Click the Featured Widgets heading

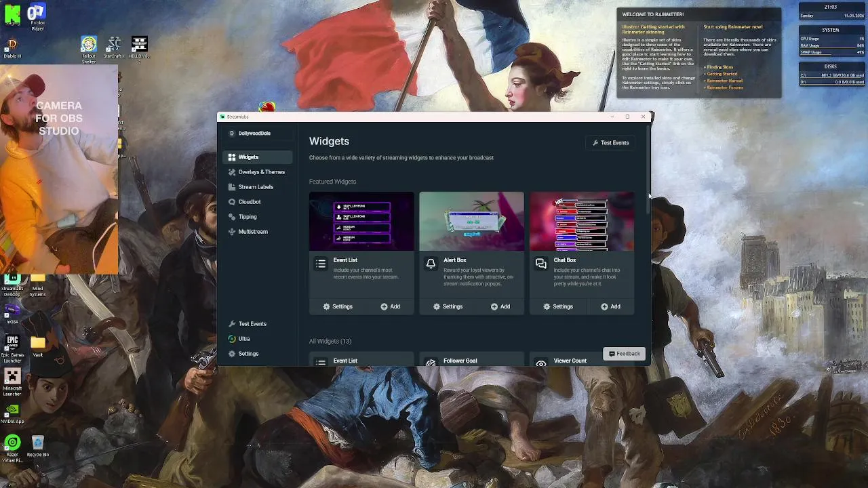pyautogui.click(x=332, y=182)
